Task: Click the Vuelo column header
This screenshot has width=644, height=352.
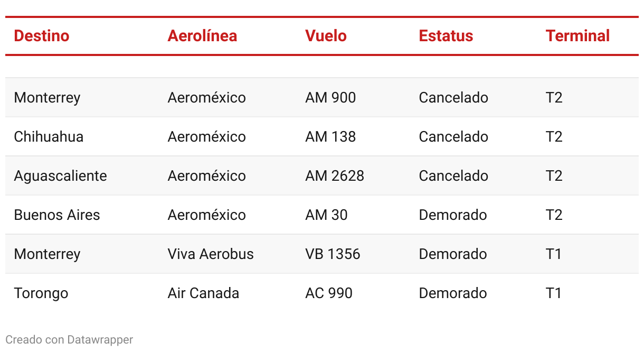Action: point(326,36)
